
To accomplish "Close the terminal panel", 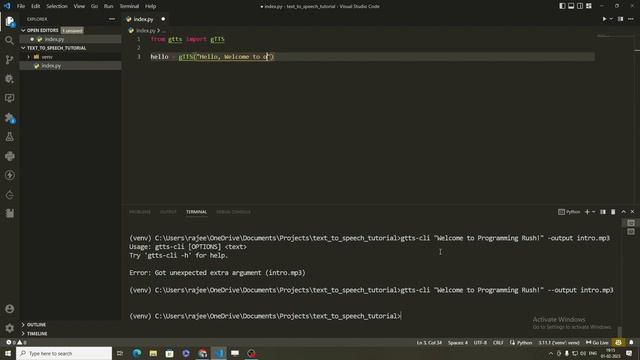I will point(633,212).
